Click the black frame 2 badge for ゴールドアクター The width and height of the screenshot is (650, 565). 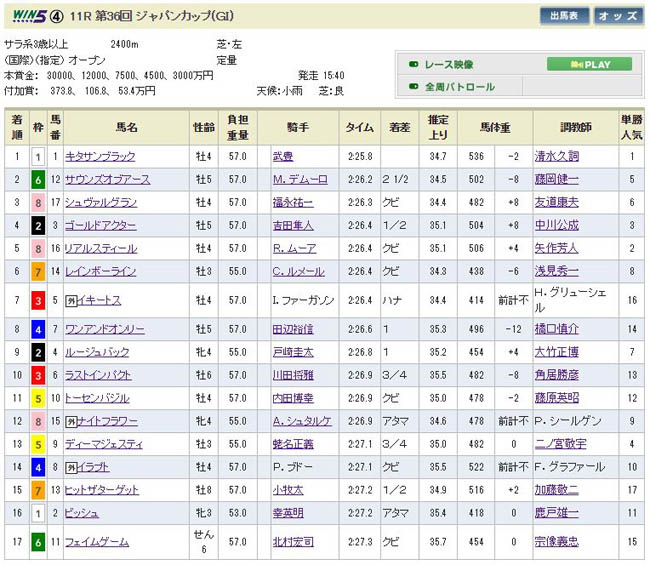37,227
